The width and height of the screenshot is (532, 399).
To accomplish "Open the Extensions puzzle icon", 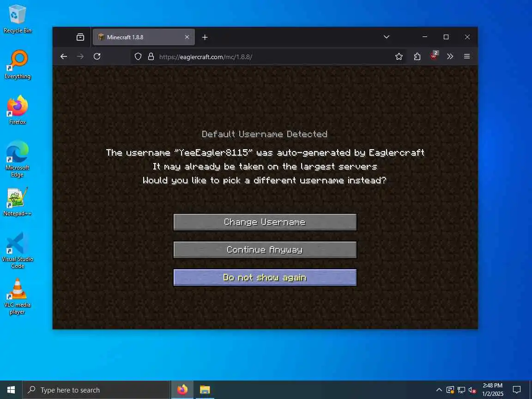I will [x=417, y=57].
